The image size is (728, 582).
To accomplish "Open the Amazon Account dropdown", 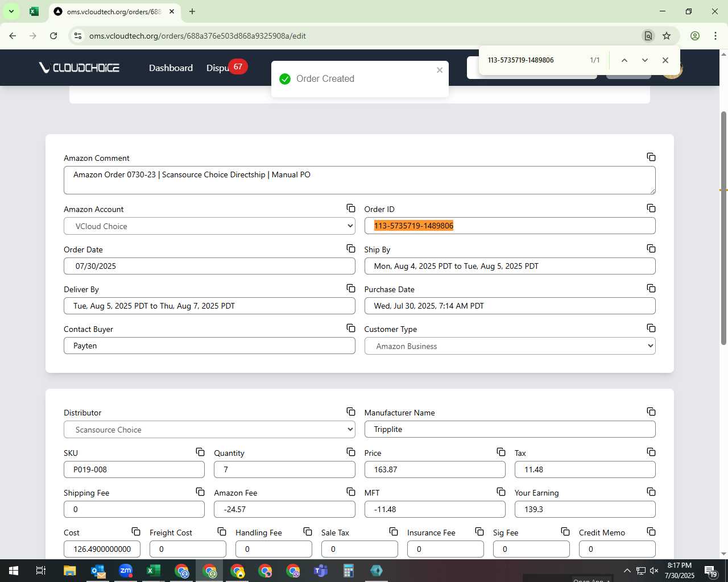I will tap(209, 226).
